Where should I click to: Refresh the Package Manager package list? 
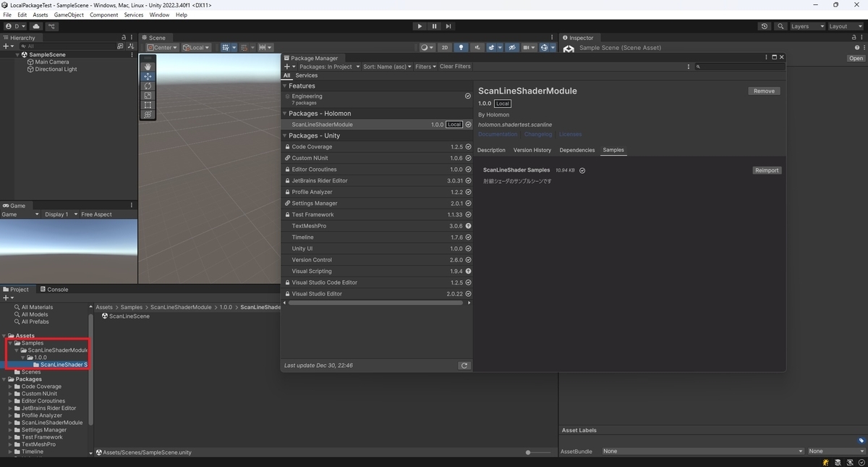coord(464,365)
